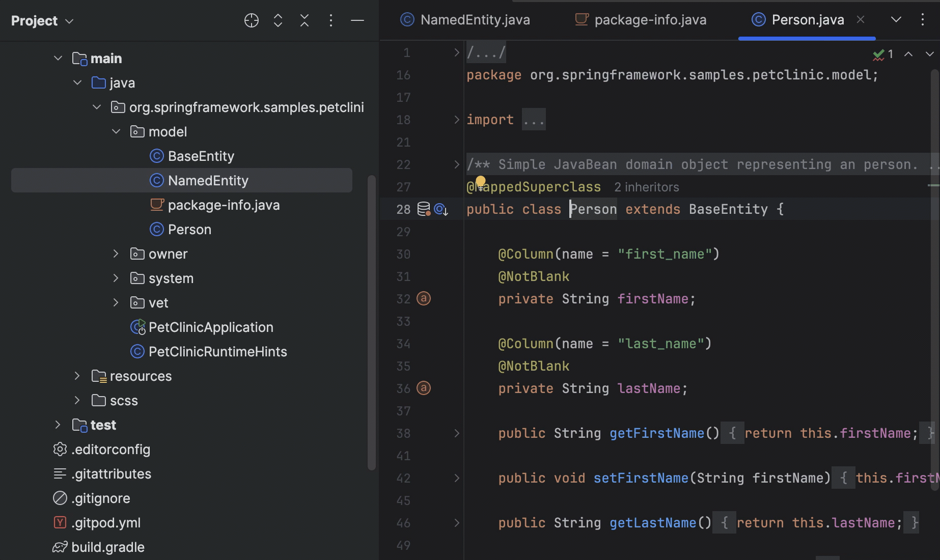Collapse all nodes in Project tree
The image size is (940, 560).
click(304, 20)
